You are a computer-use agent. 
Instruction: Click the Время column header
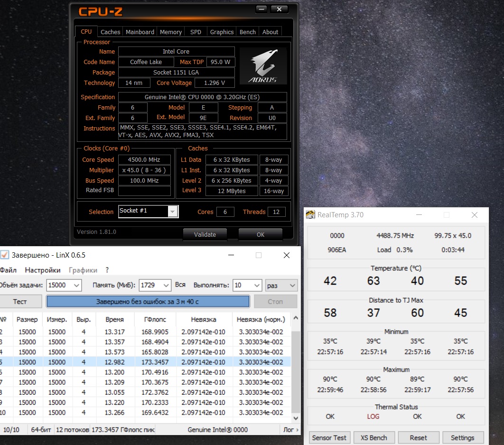coord(114,319)
